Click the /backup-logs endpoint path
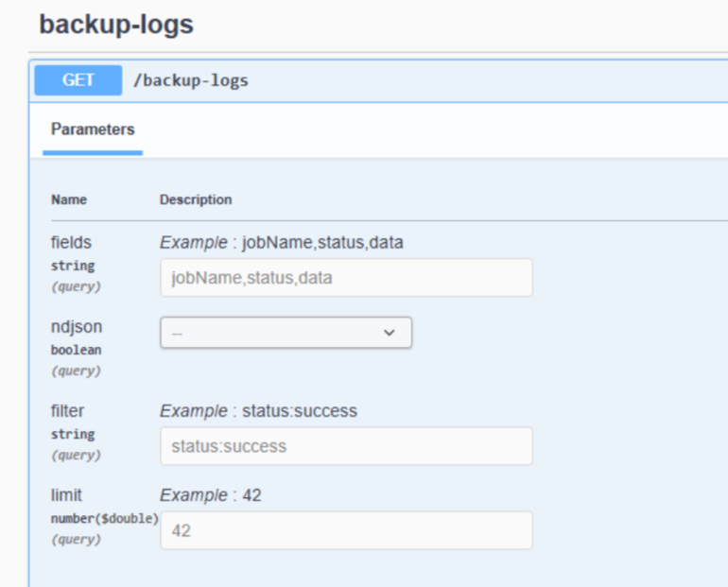Viewport: 728px width, 587px height. coord(191,80)
